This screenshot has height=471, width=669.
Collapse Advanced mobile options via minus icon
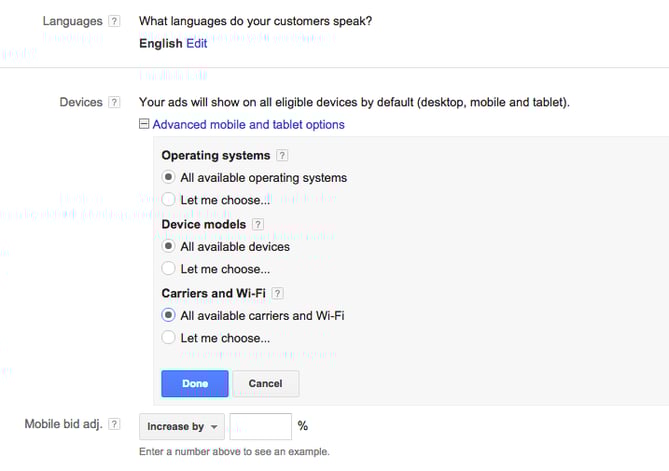145,125
